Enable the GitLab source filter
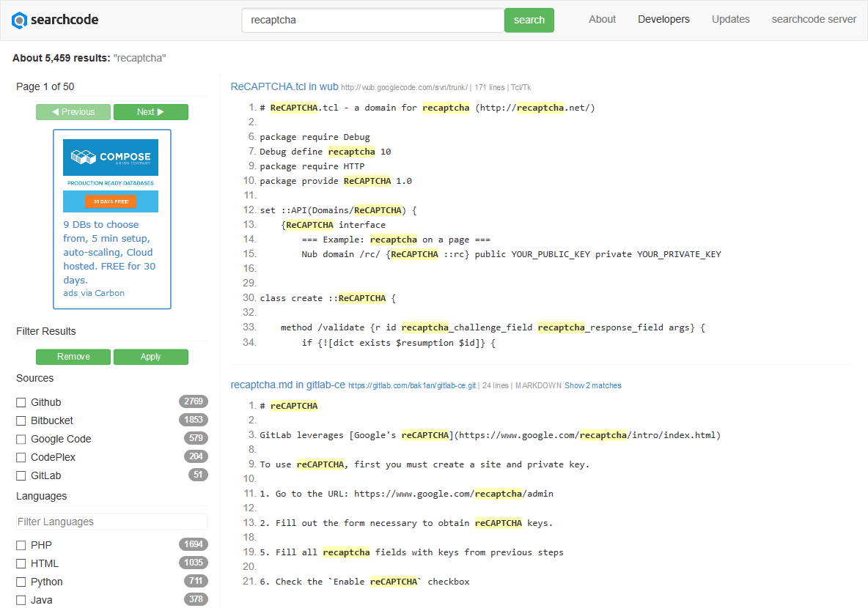Viewport: 868px width, 608px height. tap(21, 475)
